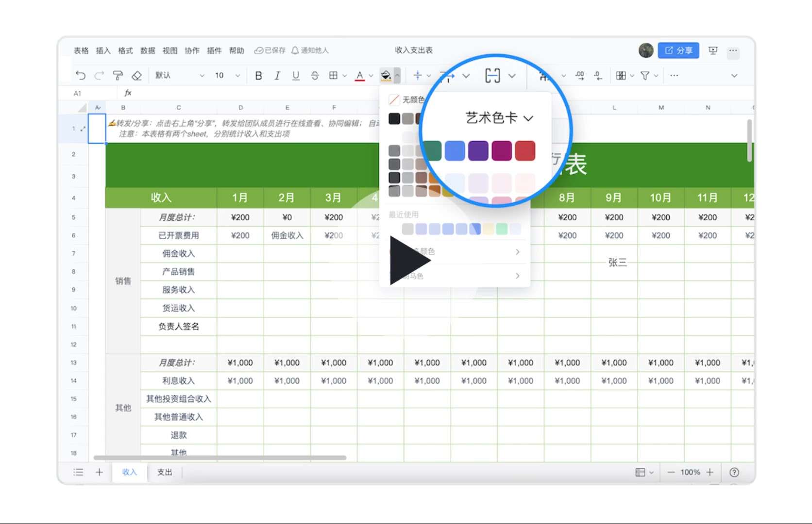Screen dimensions: 812x524
Task: Click the user avatar picture
Action: tap(646, 50)
